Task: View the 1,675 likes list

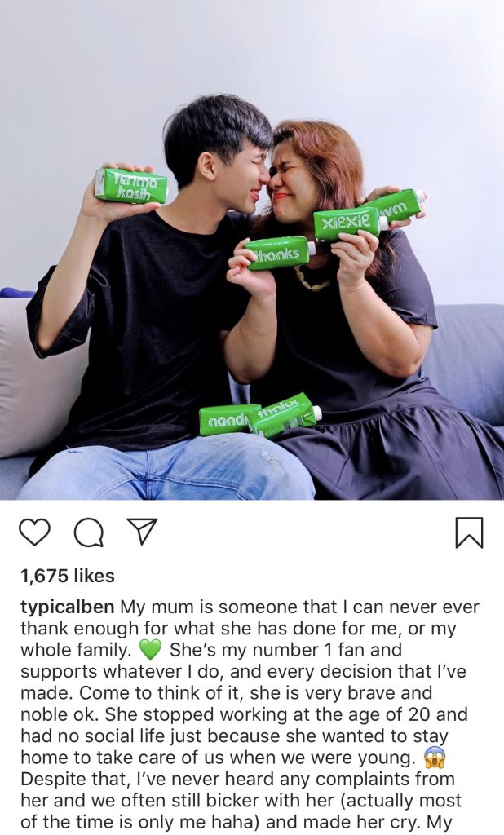Action: point(68,576)
